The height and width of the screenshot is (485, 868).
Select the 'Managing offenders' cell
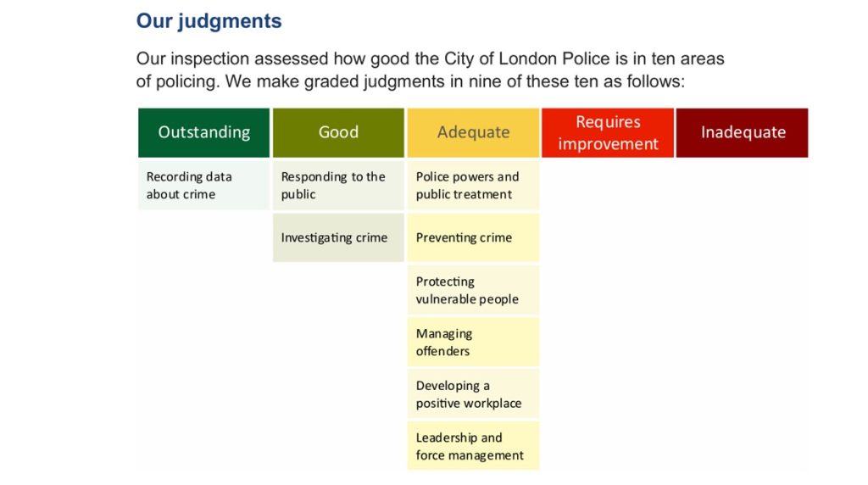[x=473, y=342]
